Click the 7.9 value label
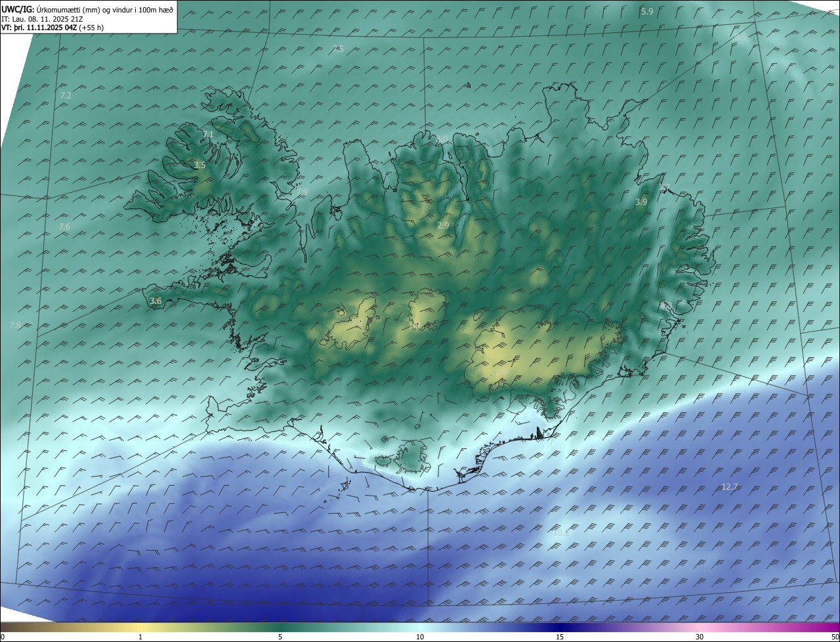 point(302,192)
